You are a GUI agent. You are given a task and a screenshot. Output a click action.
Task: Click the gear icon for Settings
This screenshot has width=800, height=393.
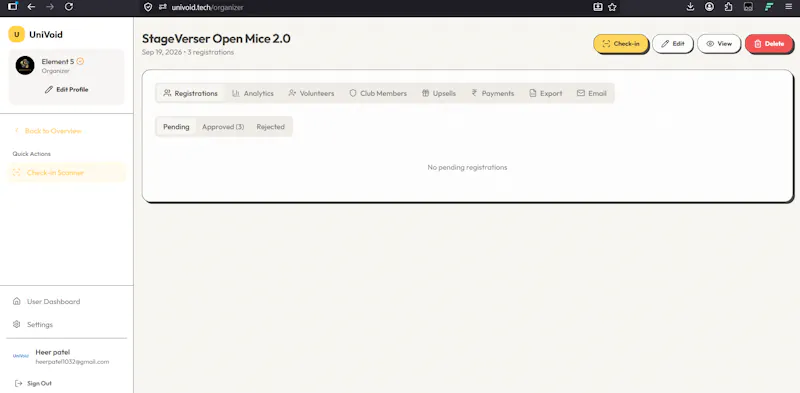(x=17, y=325)
